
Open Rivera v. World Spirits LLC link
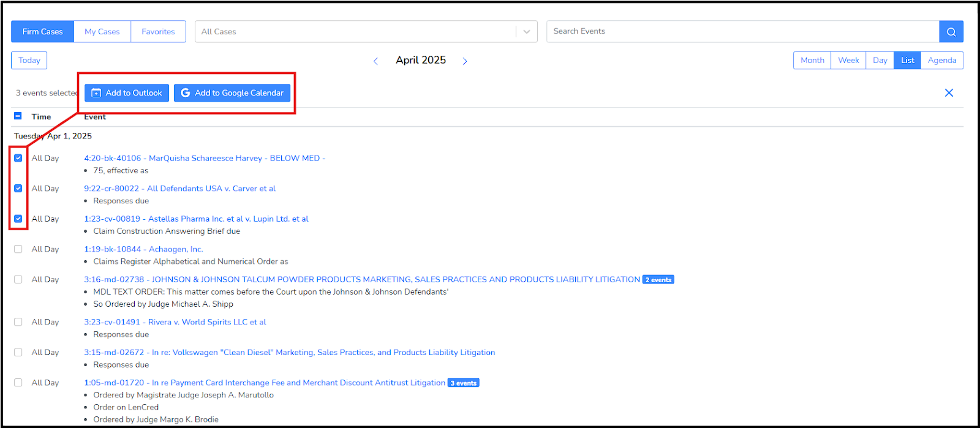(x=175, y=322)
